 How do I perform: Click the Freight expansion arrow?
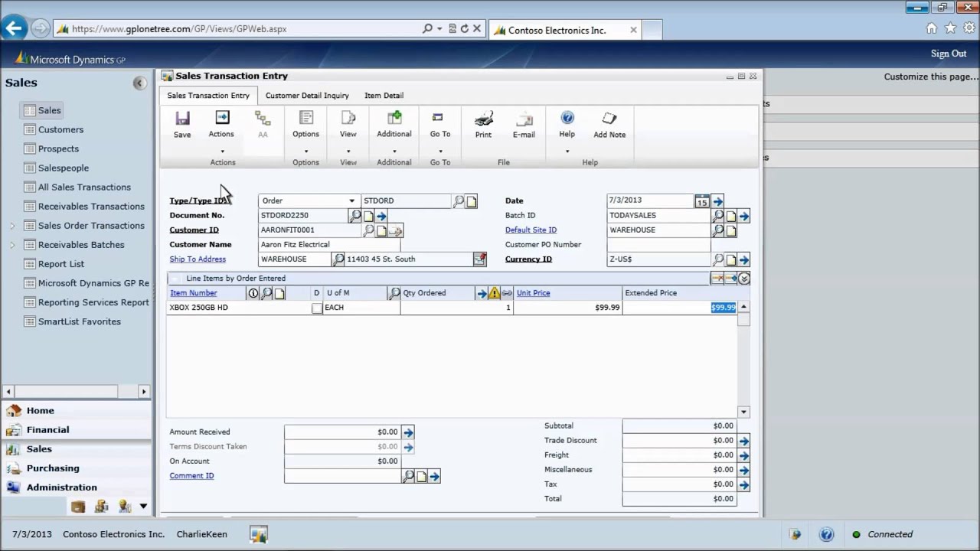pos(744,455)
